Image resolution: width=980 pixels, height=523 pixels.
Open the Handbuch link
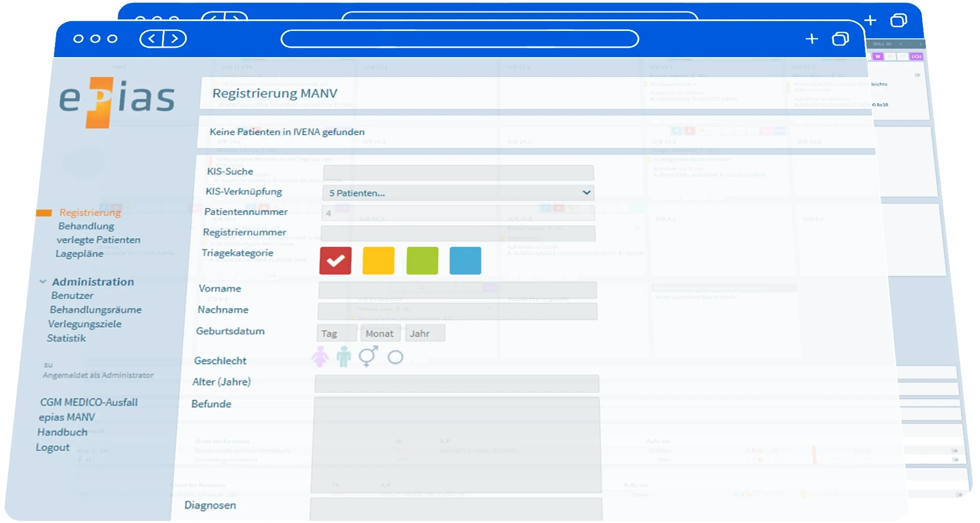(62, 432)
